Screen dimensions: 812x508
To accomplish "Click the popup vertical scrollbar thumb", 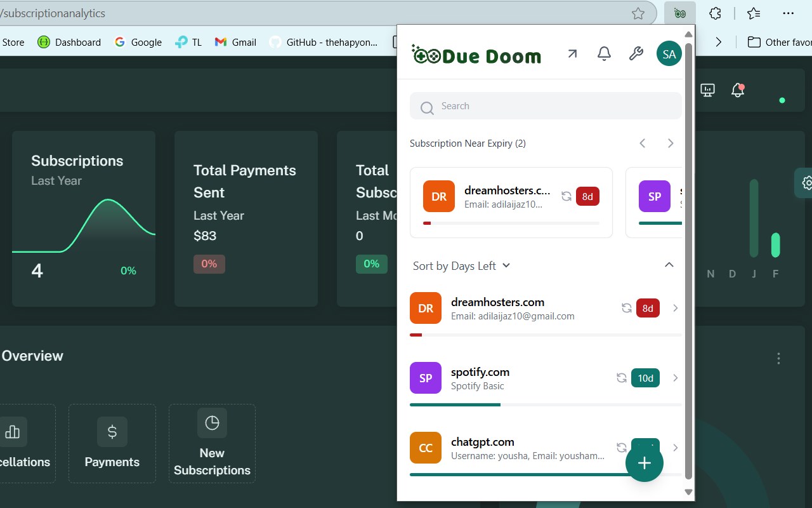I will [x=688, y=260].
